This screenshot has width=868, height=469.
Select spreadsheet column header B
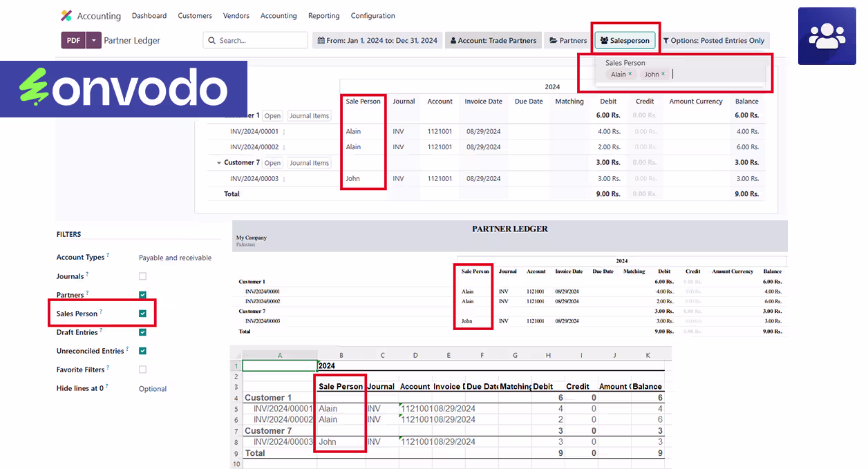[341, 355]
